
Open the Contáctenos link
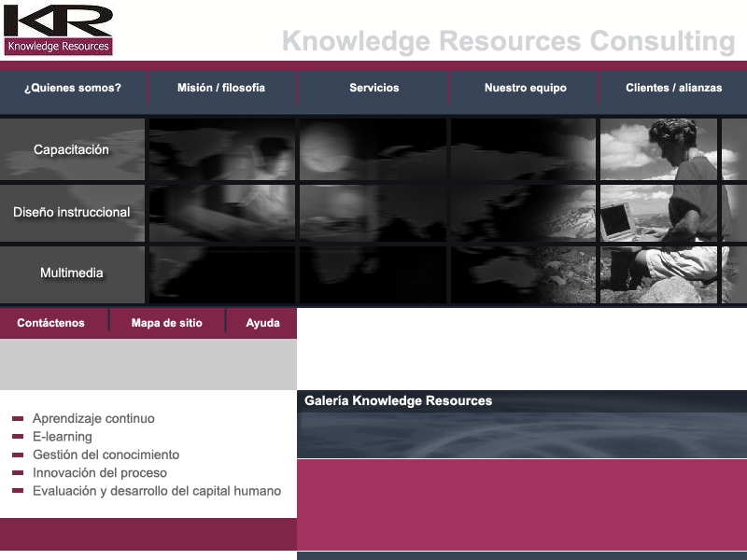pyautogui.click(x=51, y=323)
